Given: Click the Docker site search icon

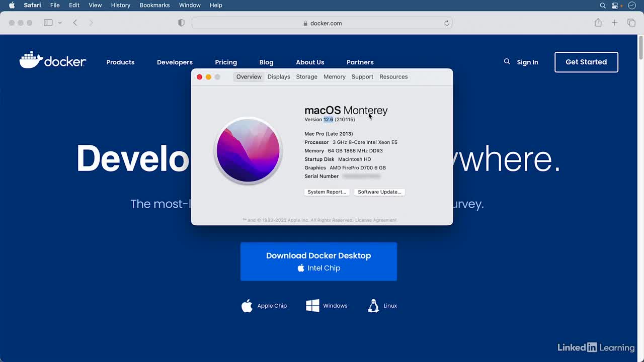Looking at the screenshot, I should 507,61.
